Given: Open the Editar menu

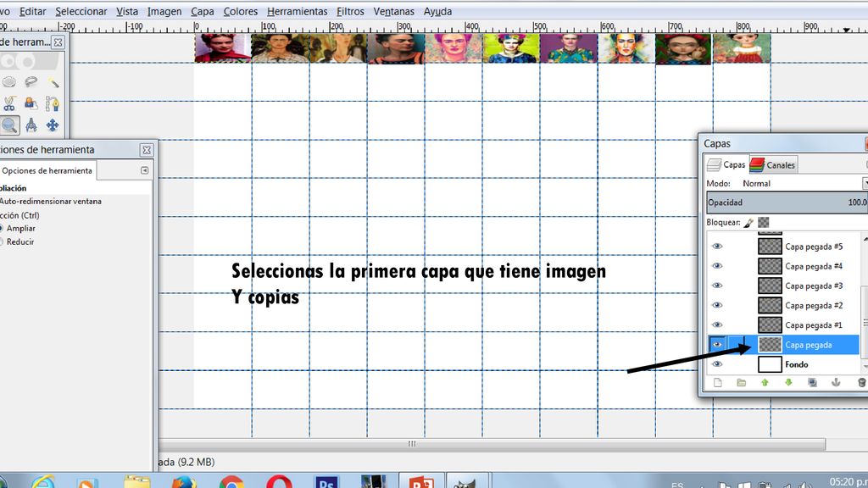Looking at the screenshot, I should [33, 11].
